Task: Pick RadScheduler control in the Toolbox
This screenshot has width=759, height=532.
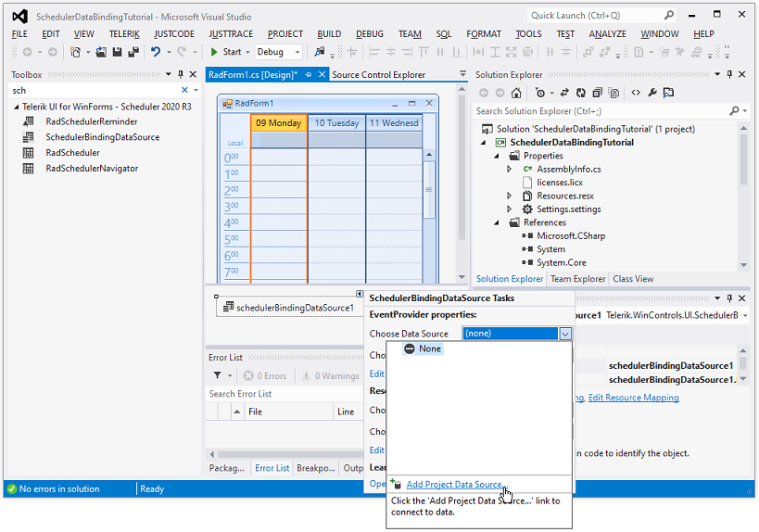Action: coord(72,153)
